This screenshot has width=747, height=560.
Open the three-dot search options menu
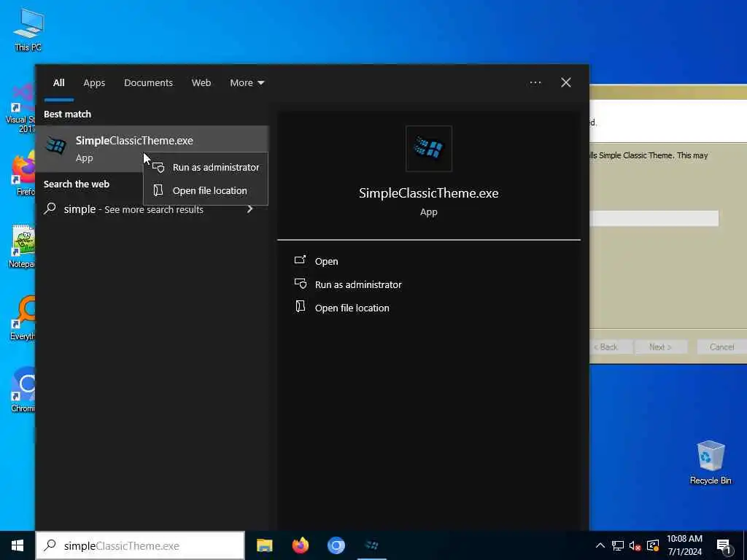point(535,83)
